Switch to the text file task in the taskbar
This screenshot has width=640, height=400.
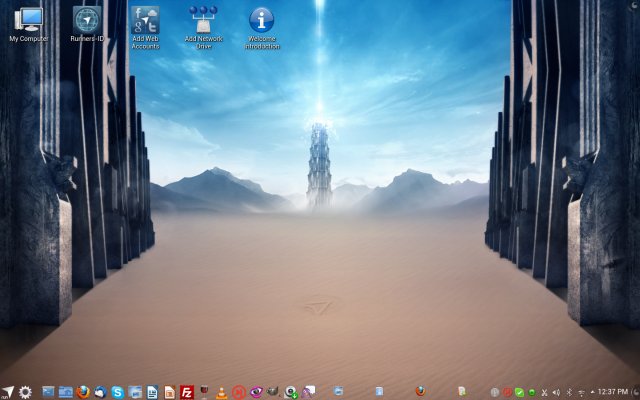462,391
